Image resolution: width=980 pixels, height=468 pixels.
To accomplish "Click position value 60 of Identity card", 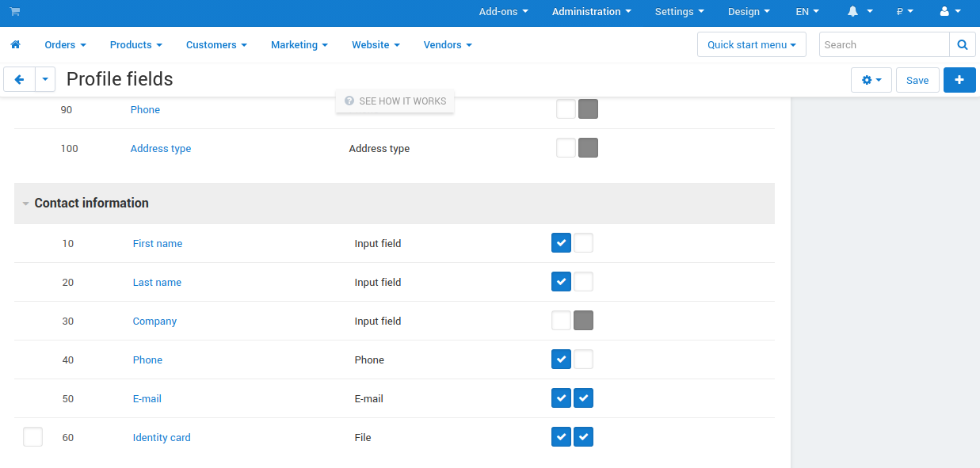I will (x=68, y=438).
